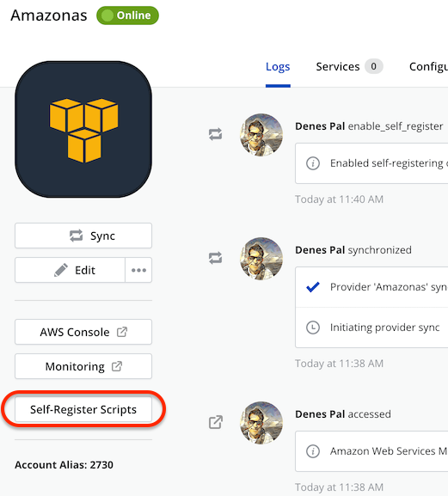The width and height of the screenshot is (448, 496).
Task: Open the partially visible Configuration tab
Action: pos(428,67)
